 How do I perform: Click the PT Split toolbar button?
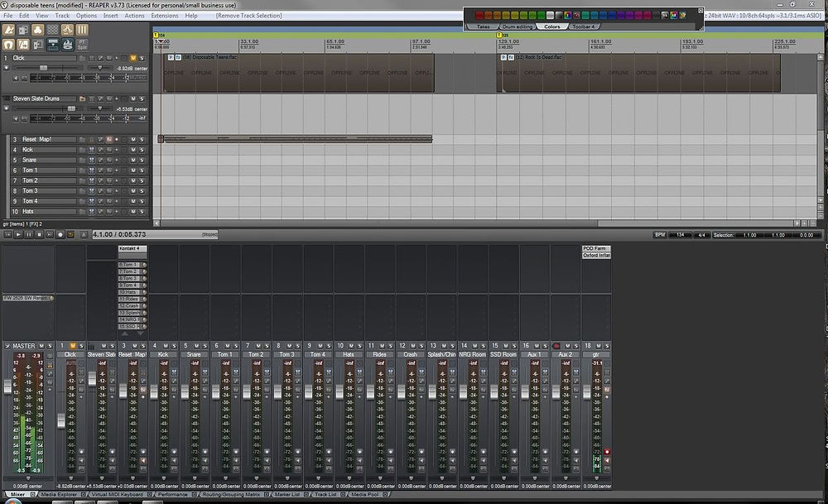(82, 45)
